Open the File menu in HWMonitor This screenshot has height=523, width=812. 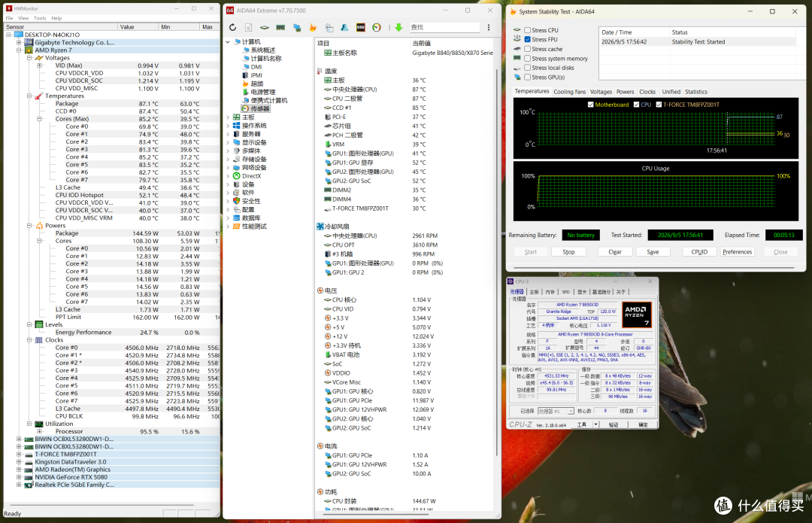point(9,18)
